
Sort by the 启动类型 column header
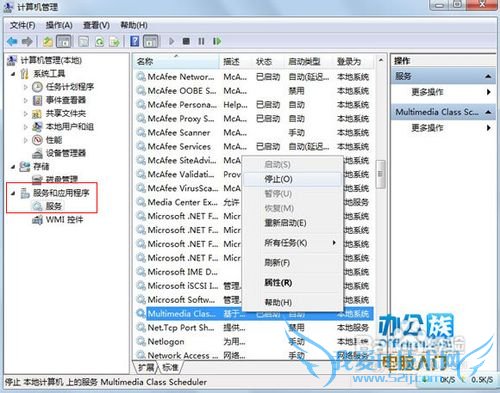(x=309, y=61)
